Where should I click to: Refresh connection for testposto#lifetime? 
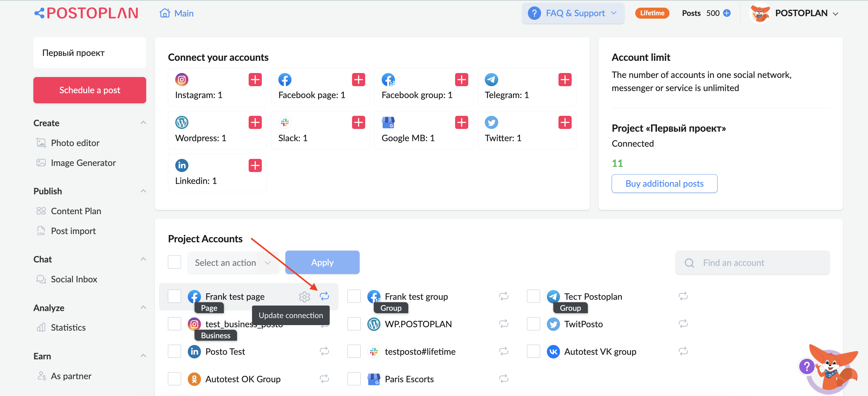click(x=503, y=351)
